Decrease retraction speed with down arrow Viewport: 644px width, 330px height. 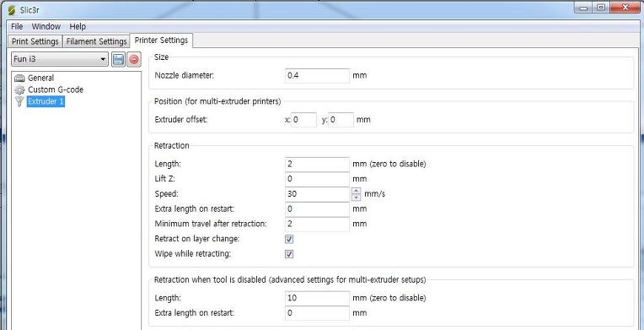[356, 197]
